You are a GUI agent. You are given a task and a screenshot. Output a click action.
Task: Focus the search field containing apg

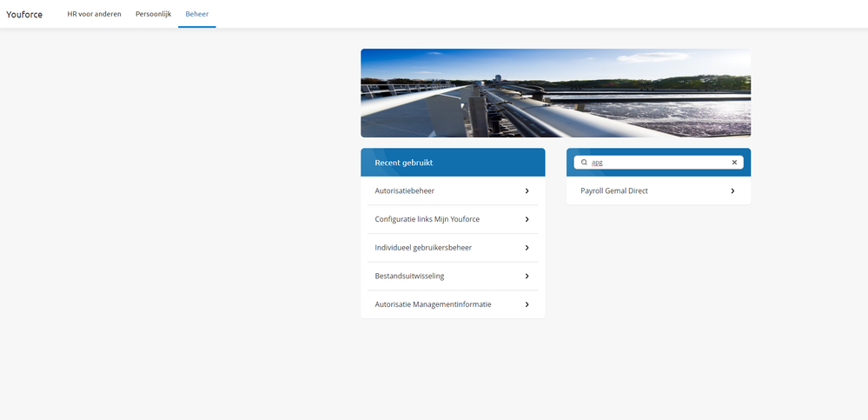coord(659,163)
